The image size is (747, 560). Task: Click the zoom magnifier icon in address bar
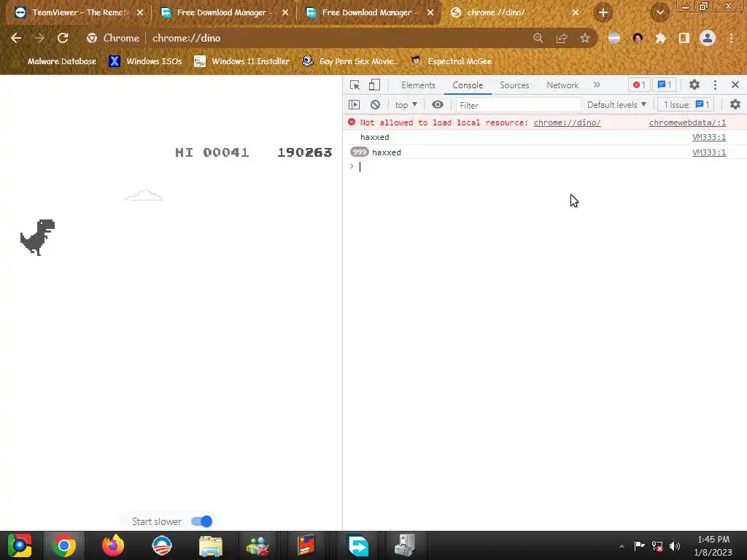(x=538, y=38)
